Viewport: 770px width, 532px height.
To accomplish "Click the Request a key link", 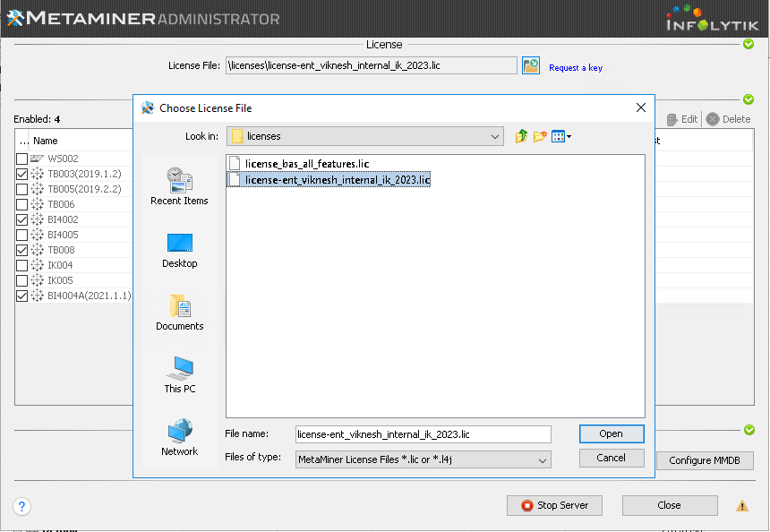I will tap(576, 68).
